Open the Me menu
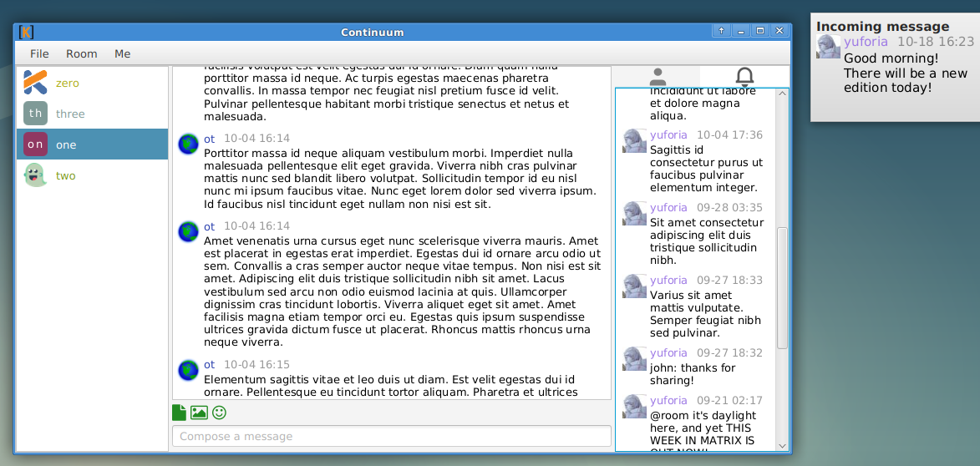Viewport: 980px width, 466px height. [123, 53]
